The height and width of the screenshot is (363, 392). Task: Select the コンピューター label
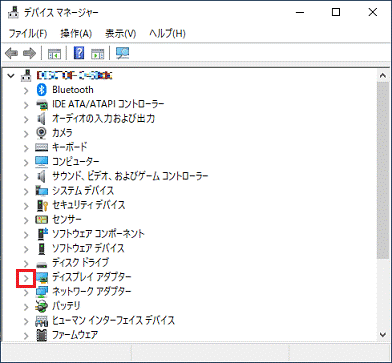click(x=76, y=162)
